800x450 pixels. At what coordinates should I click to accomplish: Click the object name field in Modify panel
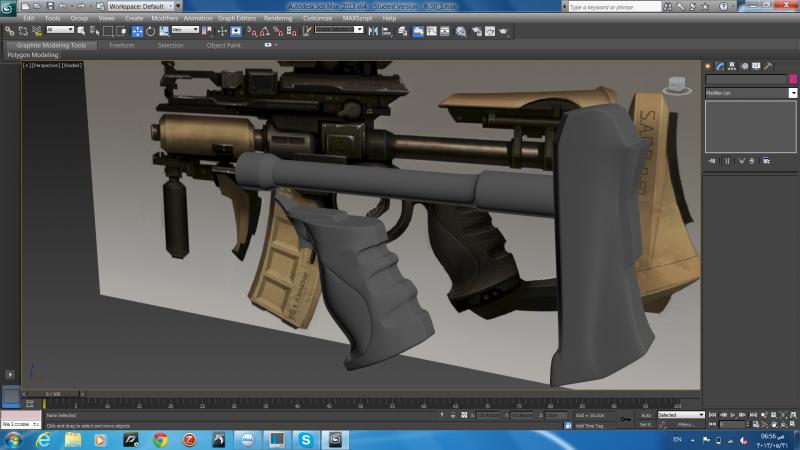pyautogui.click(x=746, y=79)
